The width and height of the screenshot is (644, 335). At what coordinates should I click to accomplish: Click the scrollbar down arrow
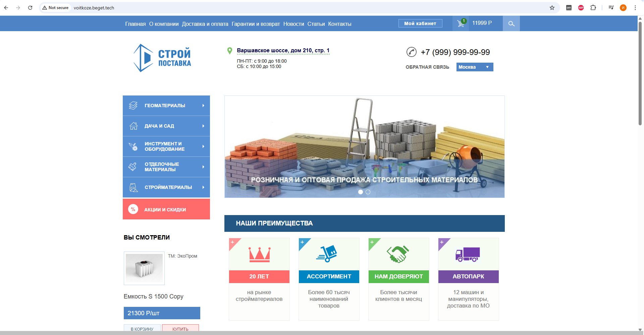point(640,329)
